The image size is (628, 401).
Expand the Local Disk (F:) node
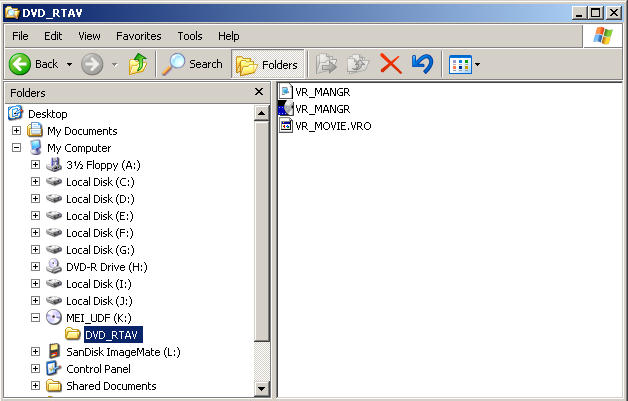coord(36,233)
